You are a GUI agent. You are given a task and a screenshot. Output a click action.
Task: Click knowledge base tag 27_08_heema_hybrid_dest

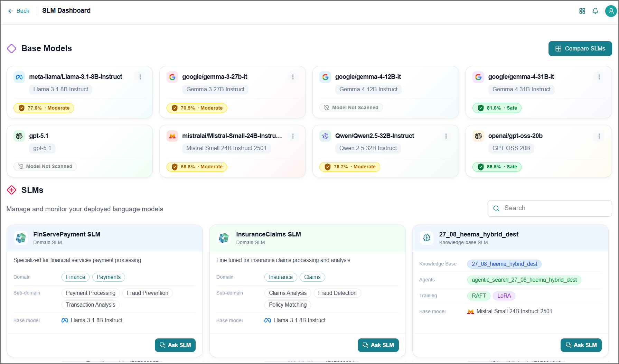tap(504, 264)
